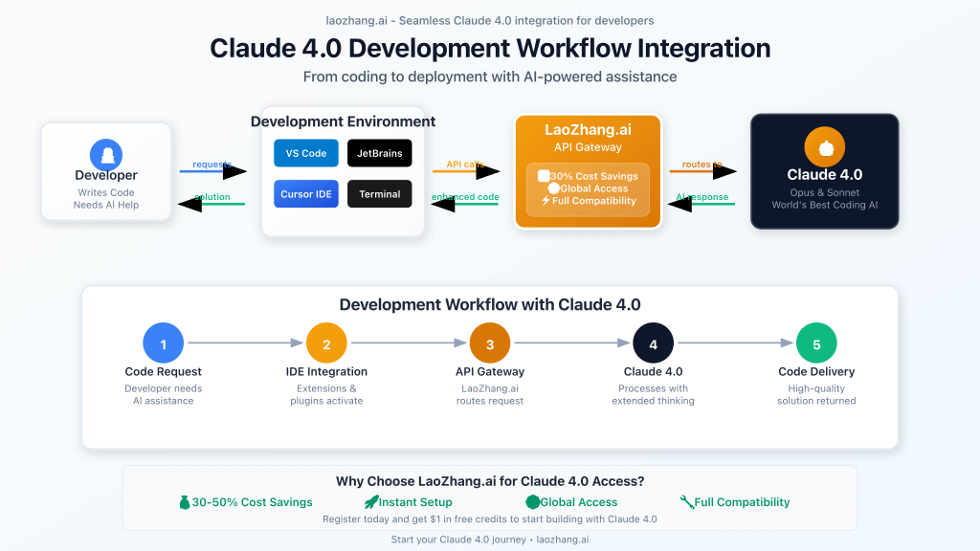Screen dimensions: 980x551
Task: Click the 30-50% Cost Savings link
Action: click(252, 502)
